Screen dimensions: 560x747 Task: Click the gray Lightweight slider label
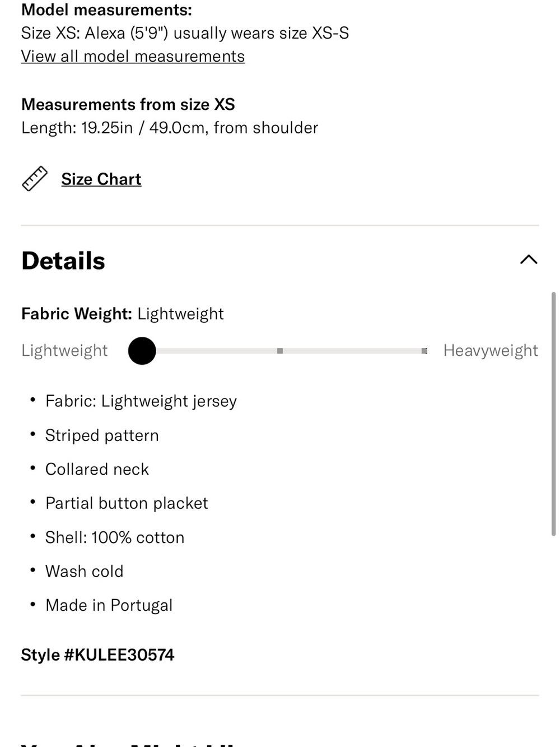pos(64,351)
